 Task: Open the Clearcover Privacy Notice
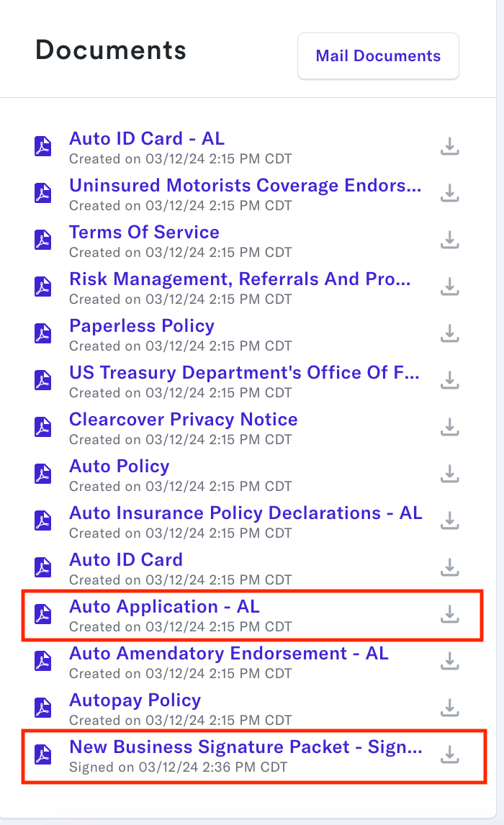(183, 419)
